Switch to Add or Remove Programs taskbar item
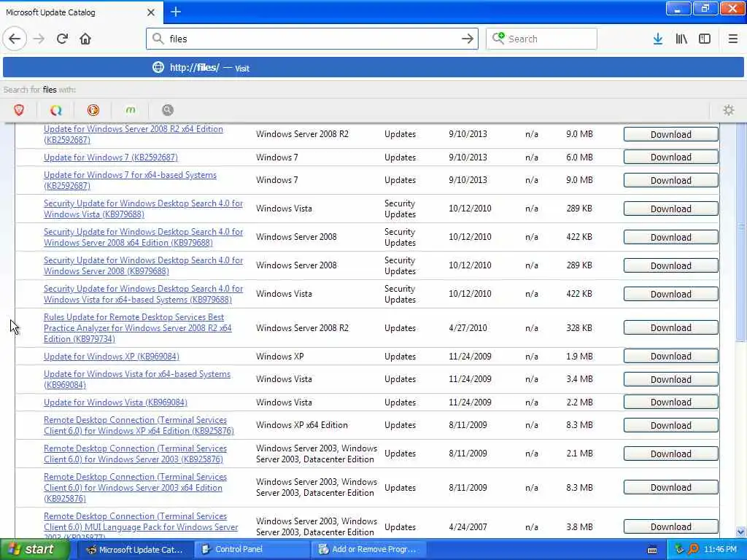This screenshot has width=747, height=560. [368, 550]
